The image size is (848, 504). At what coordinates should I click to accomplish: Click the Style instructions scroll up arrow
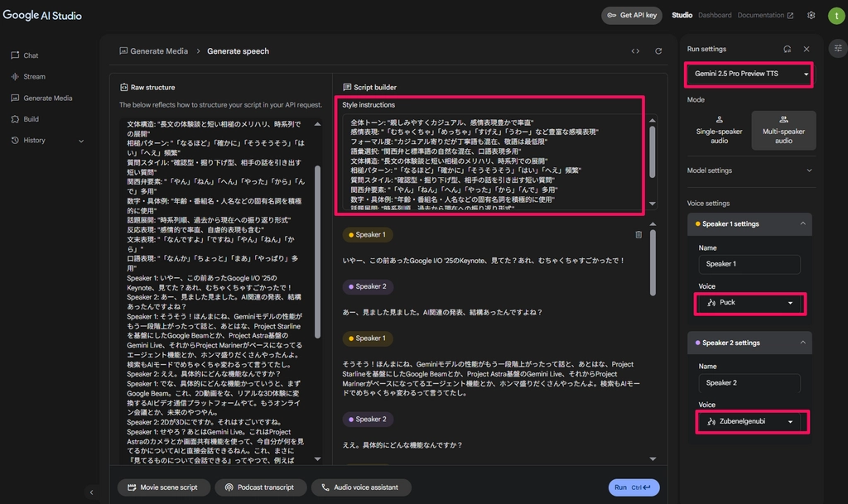tap(653, 120)
